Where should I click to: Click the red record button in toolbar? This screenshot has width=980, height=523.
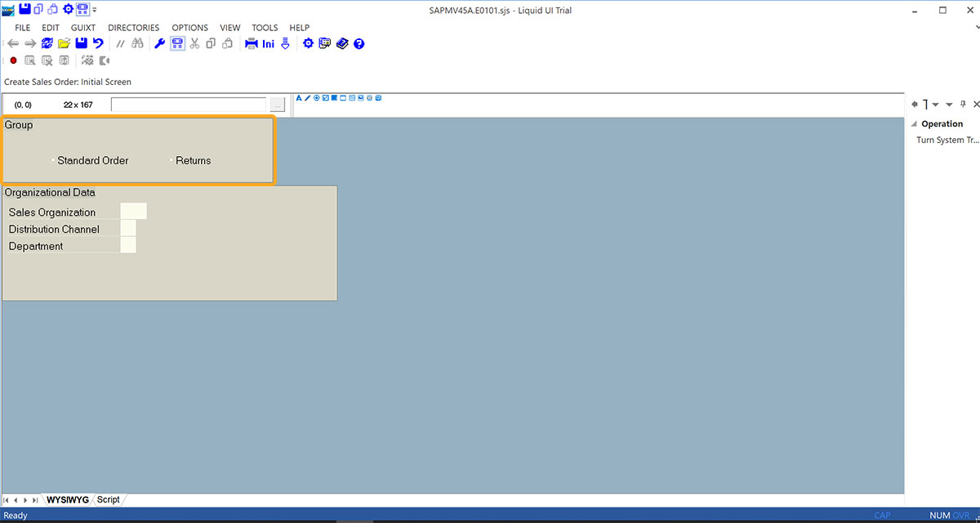[x=13, y=60]
